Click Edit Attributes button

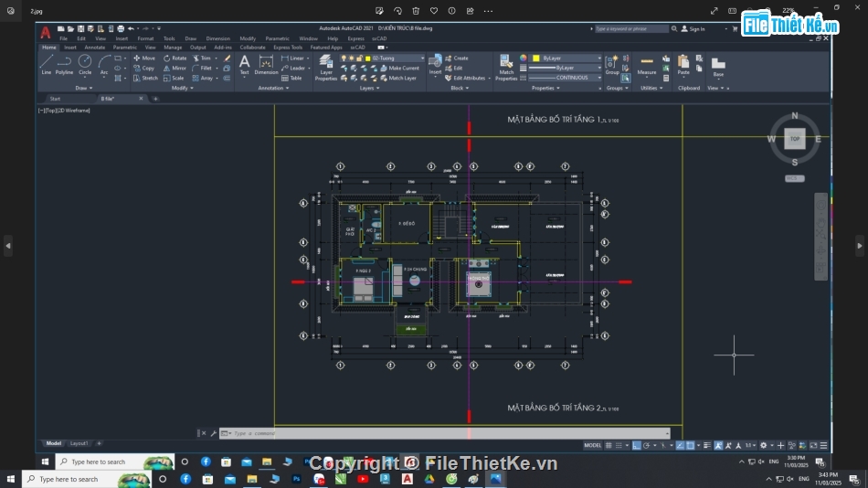pyautogui.click(x=466, y=78)
